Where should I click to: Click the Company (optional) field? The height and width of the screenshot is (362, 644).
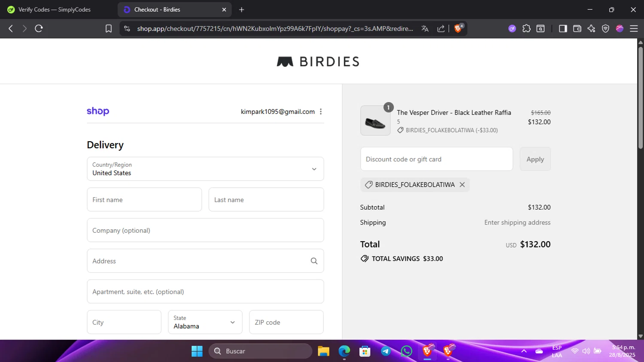(205, 230)
